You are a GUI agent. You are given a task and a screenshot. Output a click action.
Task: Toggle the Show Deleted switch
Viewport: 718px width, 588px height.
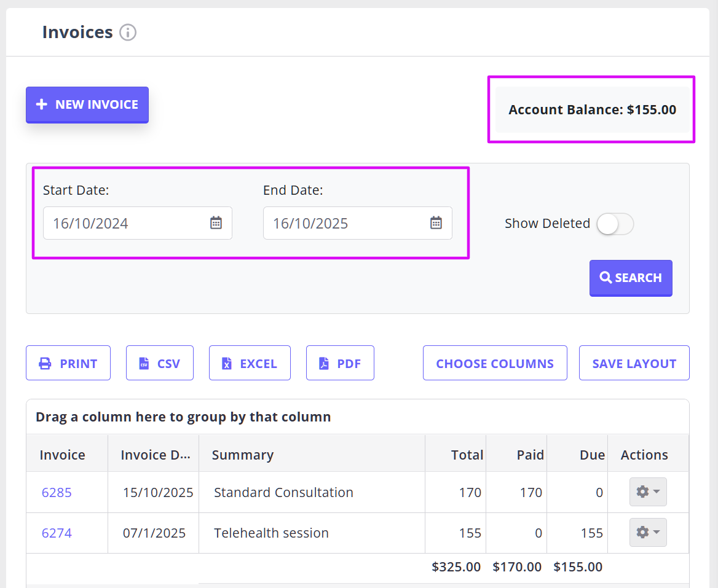(615, 224)
